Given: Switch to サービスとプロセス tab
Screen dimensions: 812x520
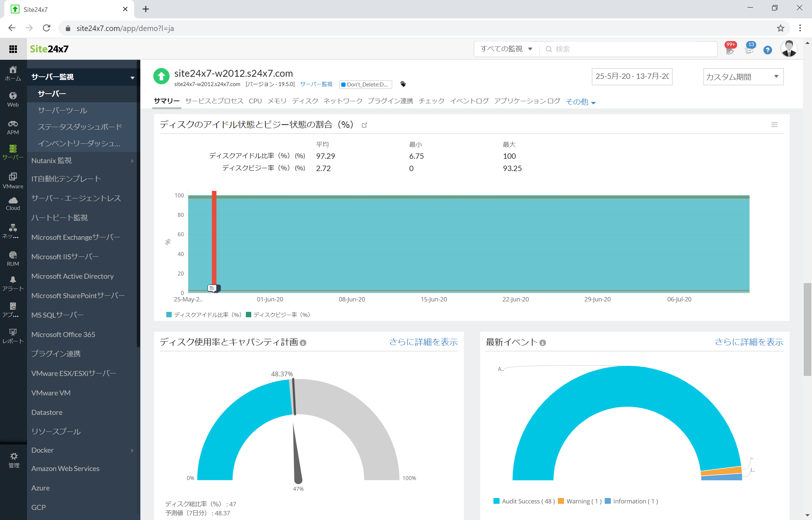Looking at the screenshot, I should [x=215, y=101].
